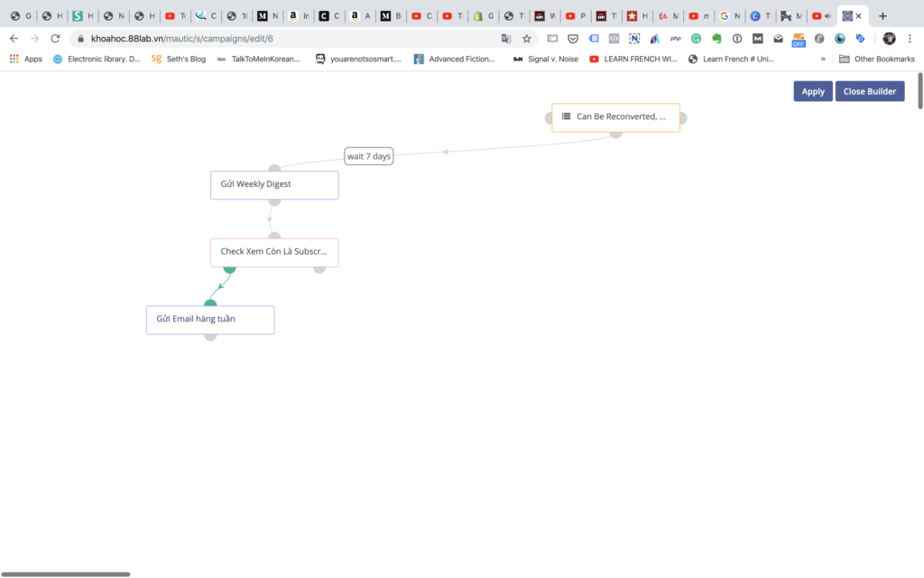The image size is (924, 578).
Task: Open the Grammarly extension icon
Action: coord(696,39)
